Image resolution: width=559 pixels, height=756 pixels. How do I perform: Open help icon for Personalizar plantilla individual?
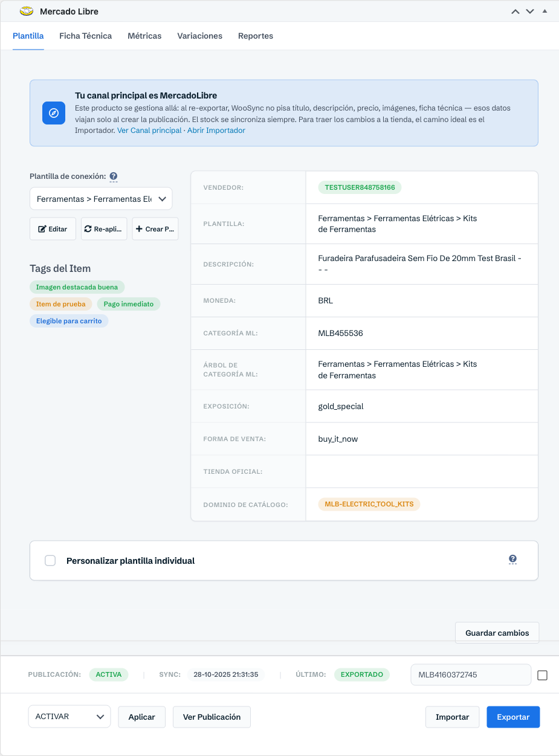[x=512, y=560]
